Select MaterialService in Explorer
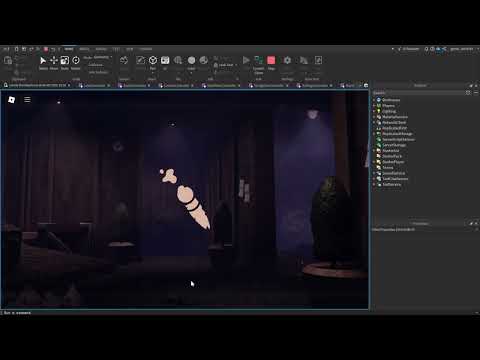The image size is (480, 360). [x=395, y=117]
